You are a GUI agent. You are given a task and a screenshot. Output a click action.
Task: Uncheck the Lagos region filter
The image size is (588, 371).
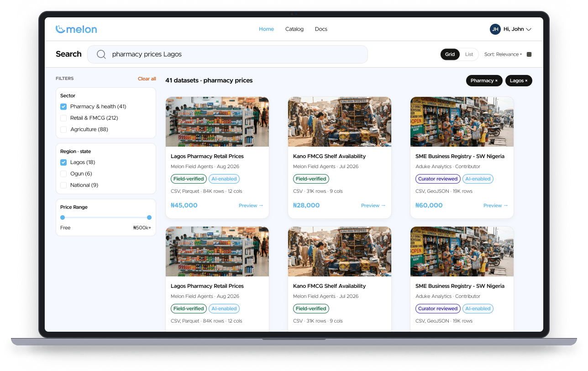63,162
